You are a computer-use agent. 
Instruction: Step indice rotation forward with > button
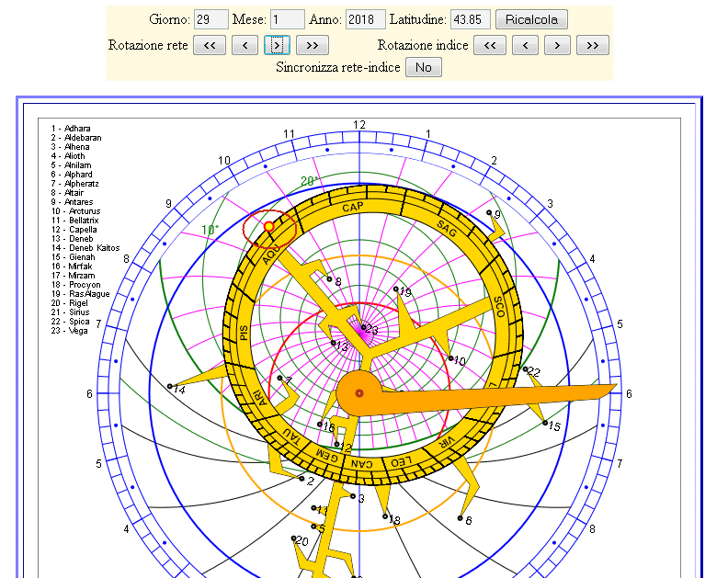coord(557,45)
